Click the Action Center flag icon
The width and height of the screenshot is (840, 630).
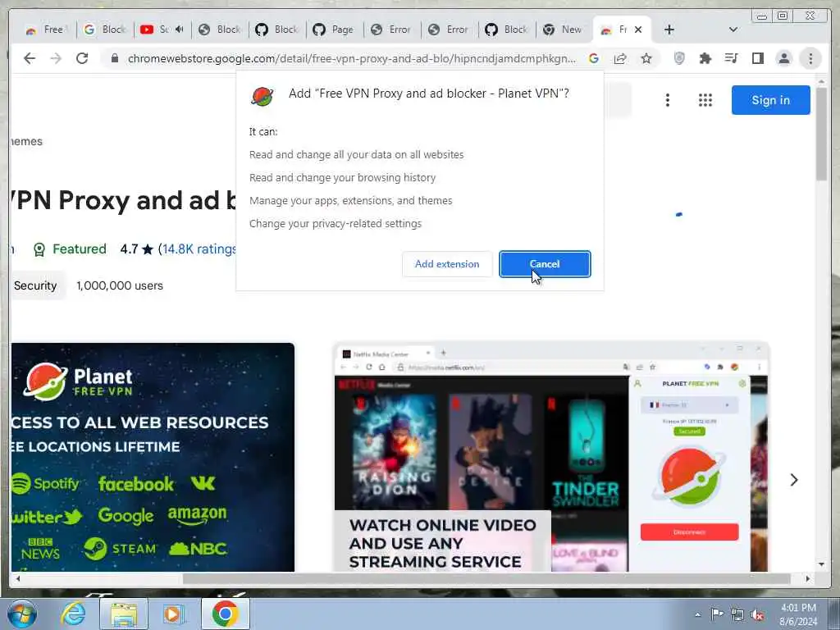[x=717, y=614]
